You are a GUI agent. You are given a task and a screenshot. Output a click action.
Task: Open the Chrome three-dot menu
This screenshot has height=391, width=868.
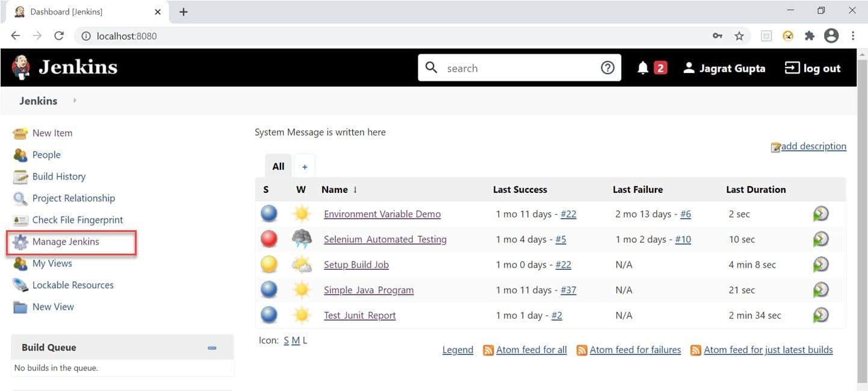pyautogui.click(x=853, y=36)
